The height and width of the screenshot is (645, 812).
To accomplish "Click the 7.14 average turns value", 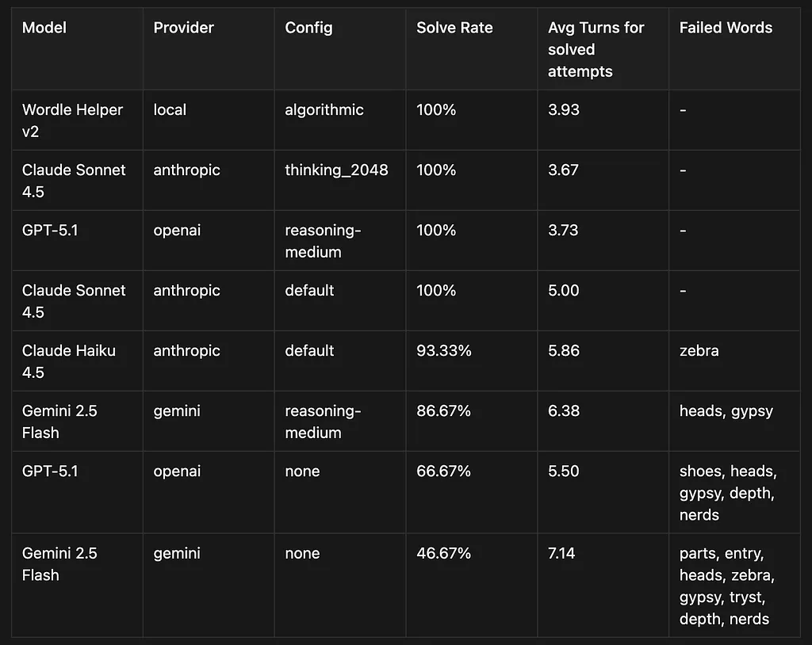I will (561, 553).
